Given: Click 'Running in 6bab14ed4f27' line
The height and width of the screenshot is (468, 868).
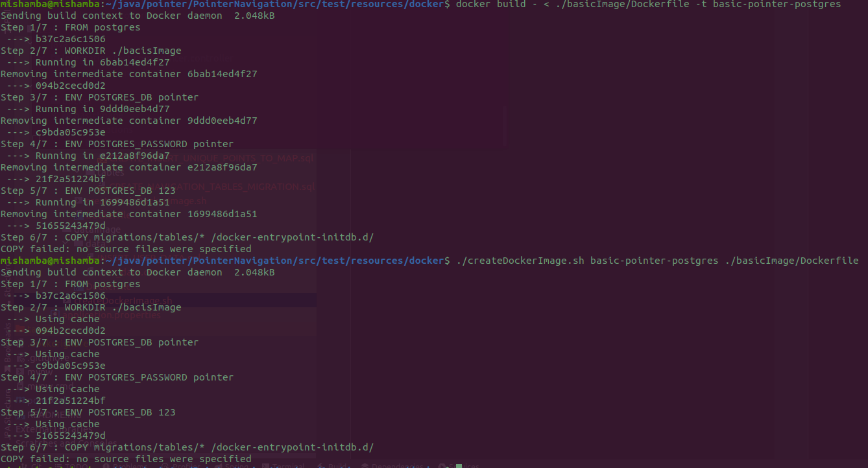Looking at the screenshot, I should pyautogui.click(x=102, y=62).
